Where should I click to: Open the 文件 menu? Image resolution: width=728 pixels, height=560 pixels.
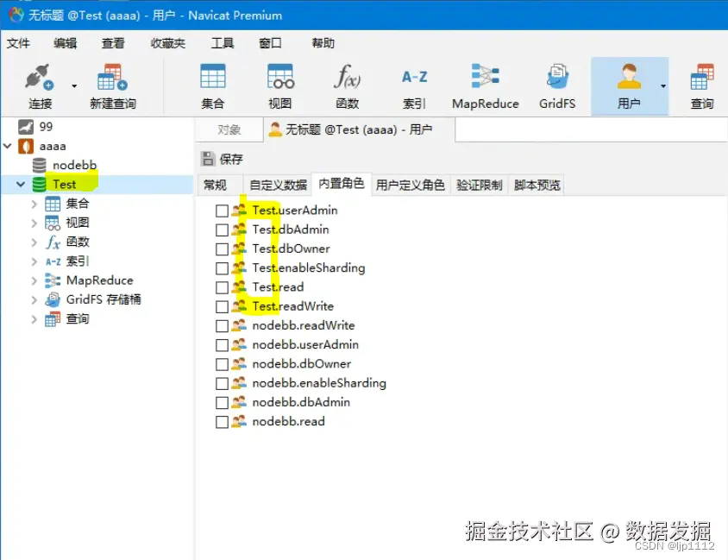18,43
